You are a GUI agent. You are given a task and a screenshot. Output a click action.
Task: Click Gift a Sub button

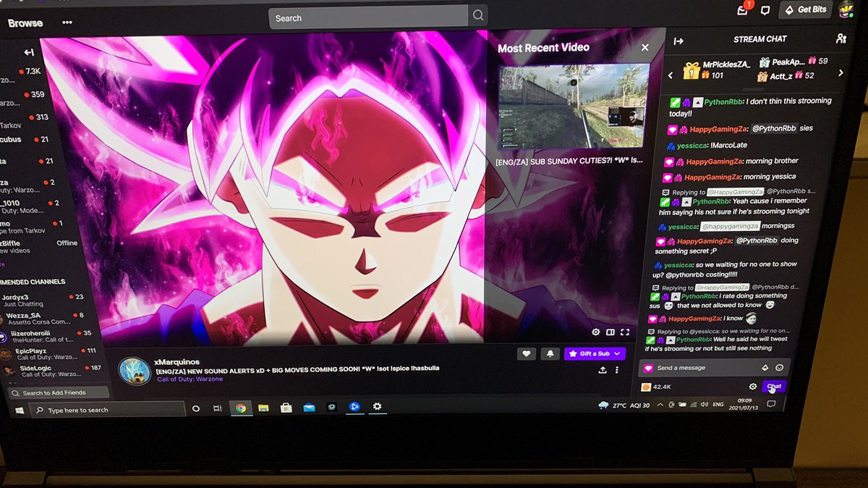[595, 353]
